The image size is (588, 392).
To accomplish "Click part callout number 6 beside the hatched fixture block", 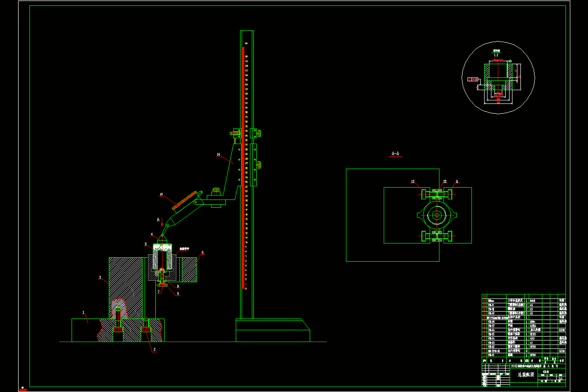I will tap(203, 252).
